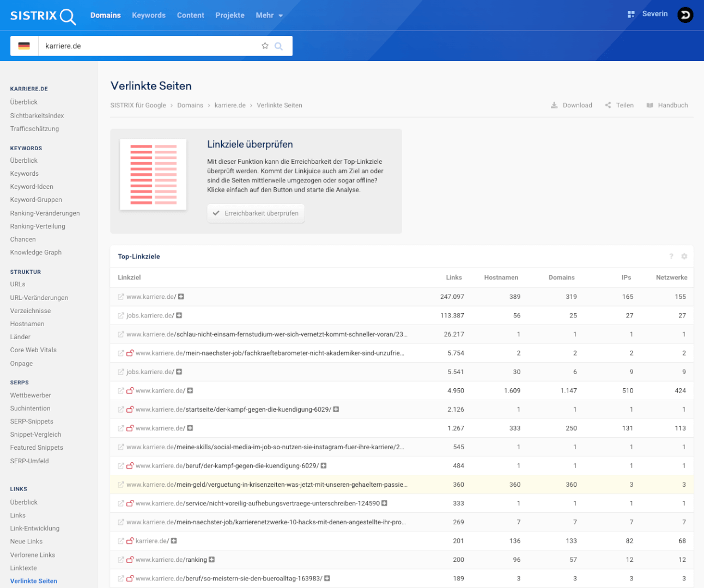
Task: Click the Handbuch book icon
Action: click(x=650, y=105)
